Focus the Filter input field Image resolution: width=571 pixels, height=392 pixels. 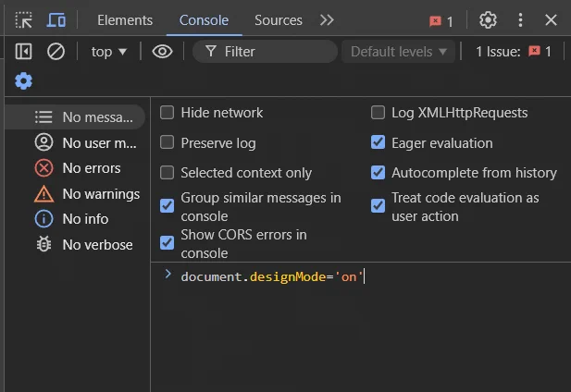pos(265,51)
